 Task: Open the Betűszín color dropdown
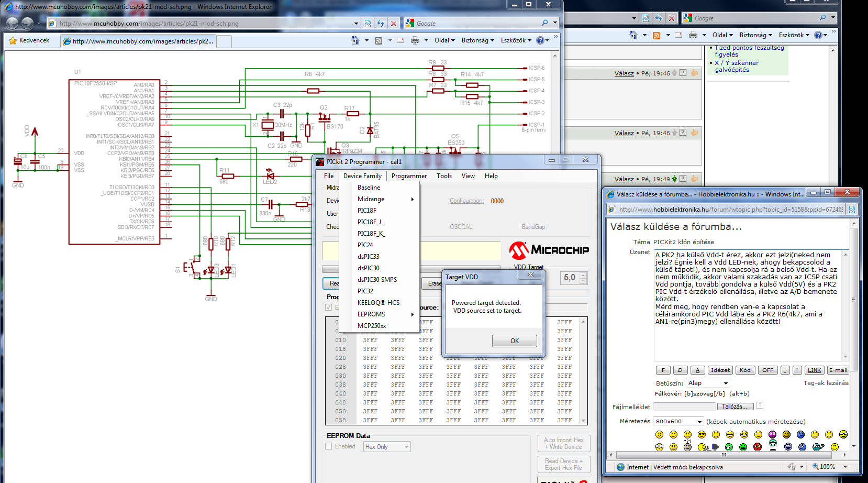[708, 383]
